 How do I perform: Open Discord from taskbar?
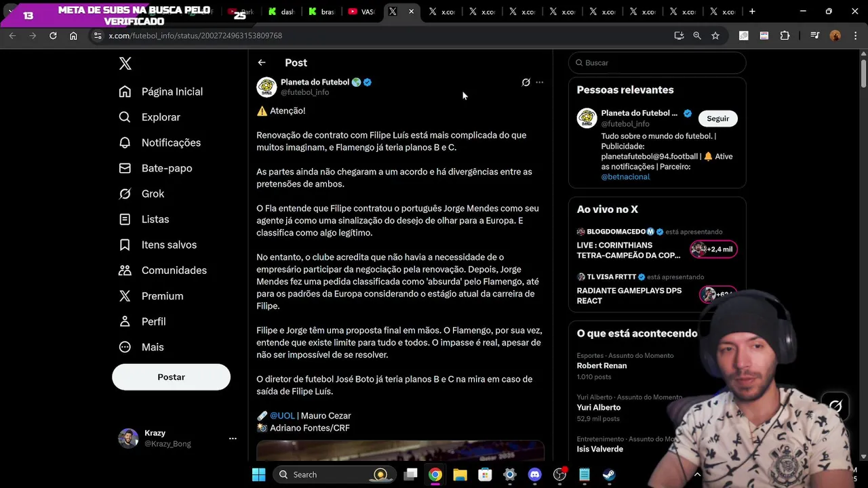click(534, 474)
